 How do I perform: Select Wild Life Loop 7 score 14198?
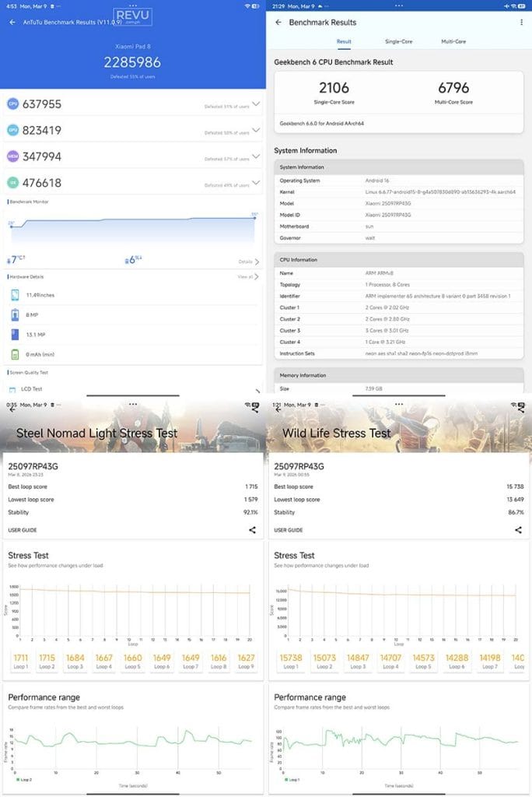point(490,661)
